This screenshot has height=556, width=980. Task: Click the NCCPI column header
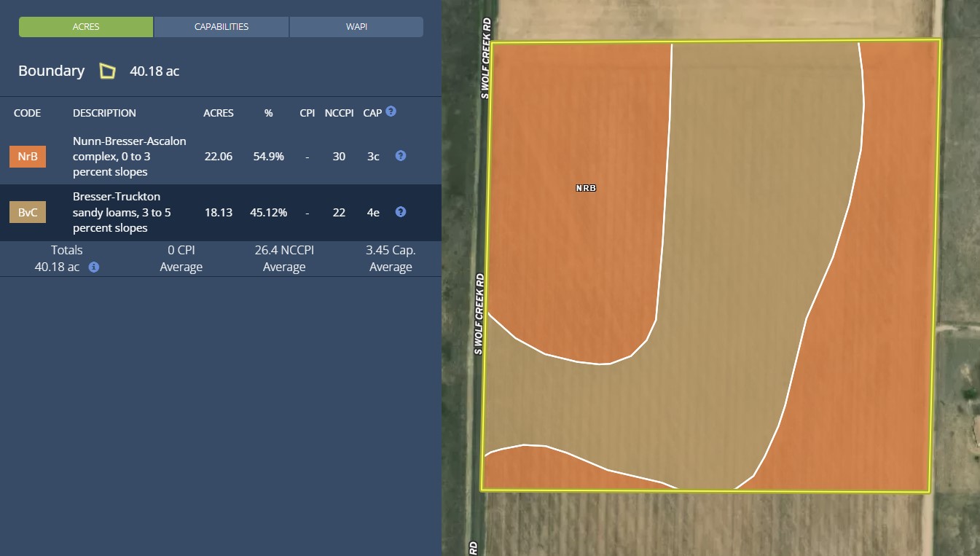click(x=339, y=113)
